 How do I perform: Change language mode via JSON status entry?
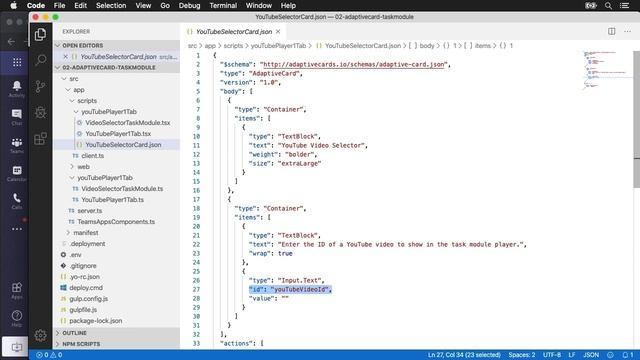pyautogui.click(x=591, y=355)
